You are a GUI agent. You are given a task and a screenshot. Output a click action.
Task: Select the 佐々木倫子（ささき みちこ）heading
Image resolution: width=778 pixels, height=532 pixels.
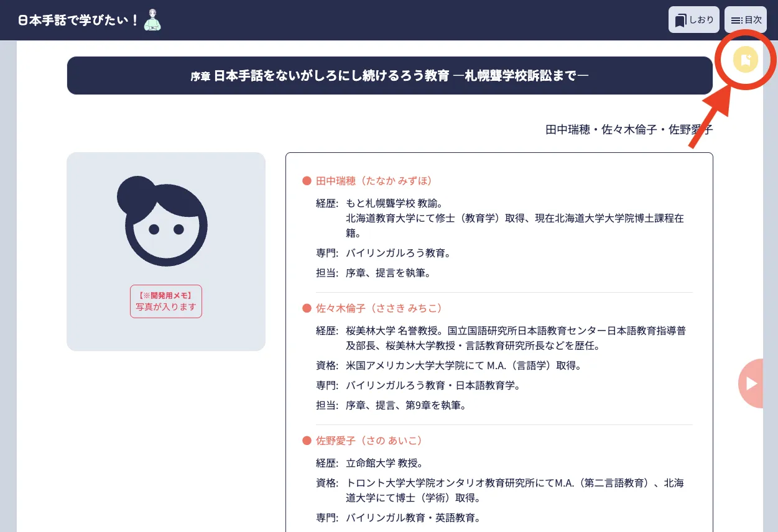[x=379, y=308]
